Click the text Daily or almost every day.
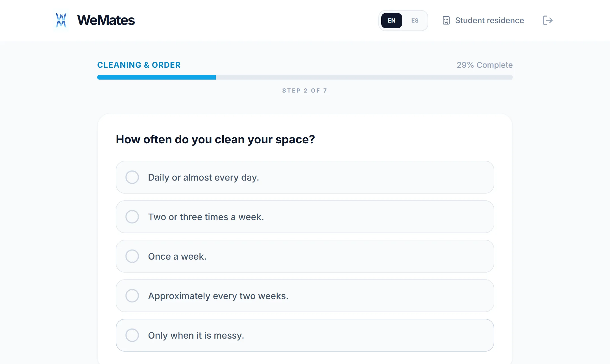This screenshot has height=364, width=610. pos(203,177)
